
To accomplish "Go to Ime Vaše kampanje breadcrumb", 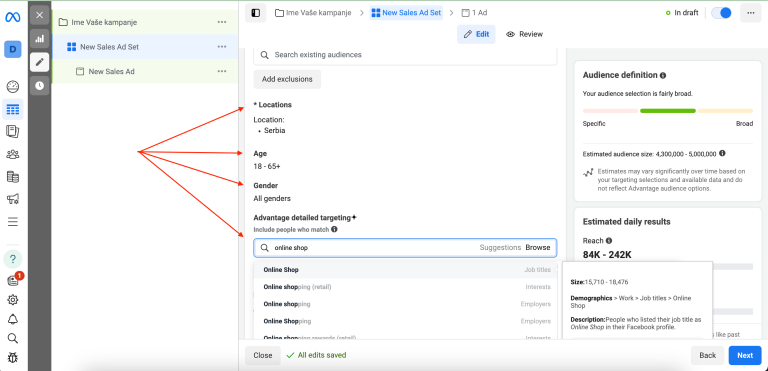I will 313,13.
